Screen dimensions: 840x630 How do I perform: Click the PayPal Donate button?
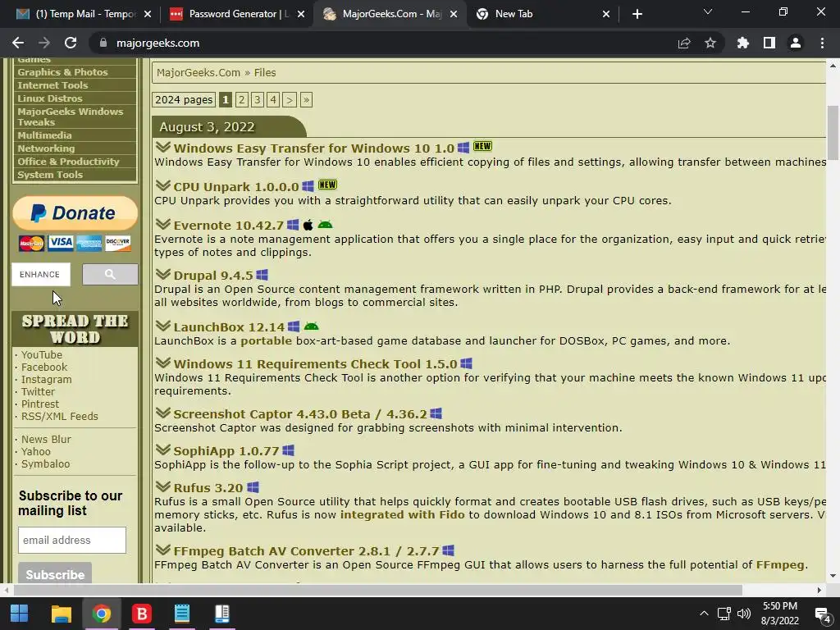pyautogui.click(x=75, y=212)
